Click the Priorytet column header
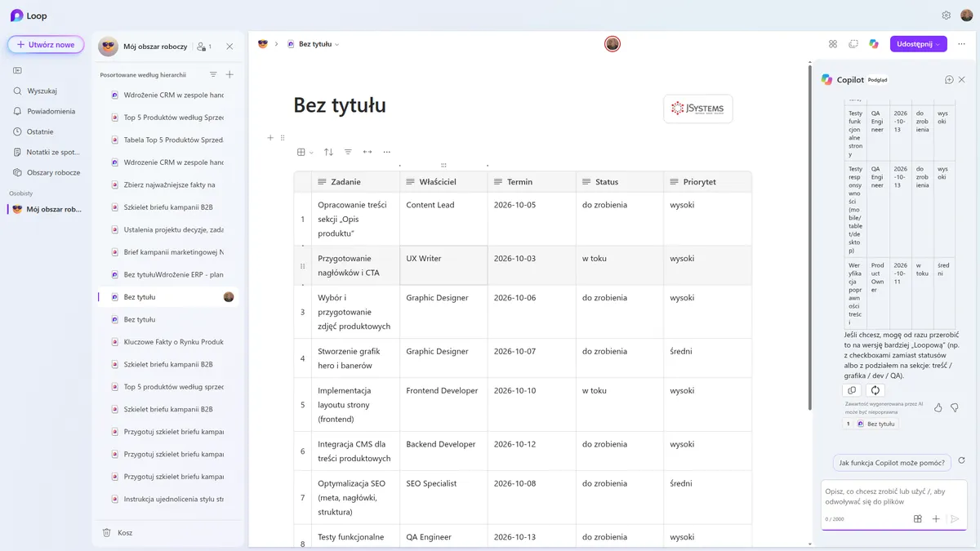 [x=707, y=181]
